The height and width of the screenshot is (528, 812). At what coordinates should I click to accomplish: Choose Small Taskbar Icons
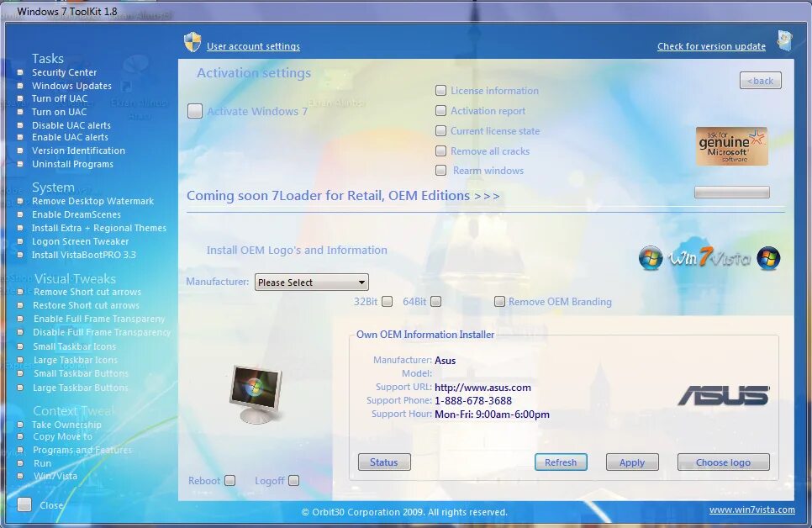pyautogui.click(x=75, y=346)
